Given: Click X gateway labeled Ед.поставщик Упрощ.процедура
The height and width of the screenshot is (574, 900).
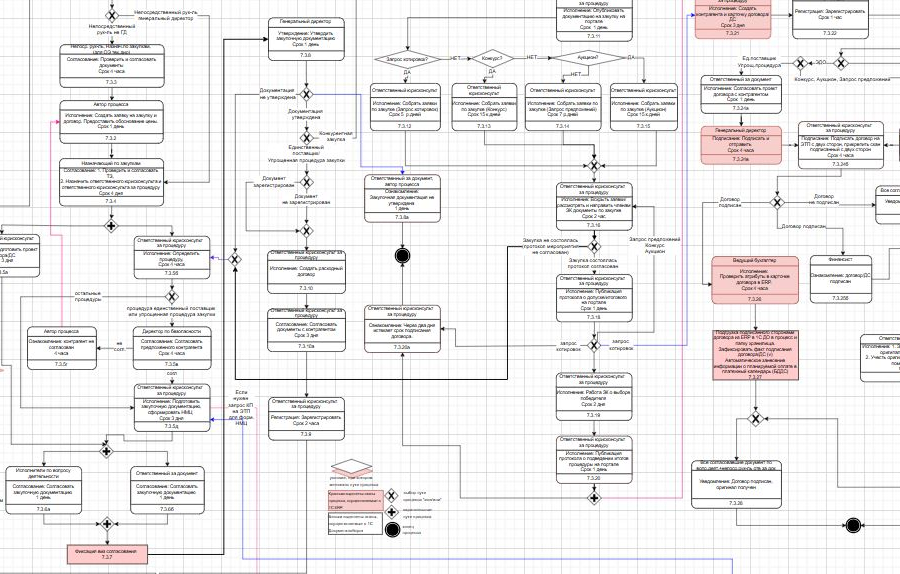Looking at the screenshot, I should click(800, 63).
